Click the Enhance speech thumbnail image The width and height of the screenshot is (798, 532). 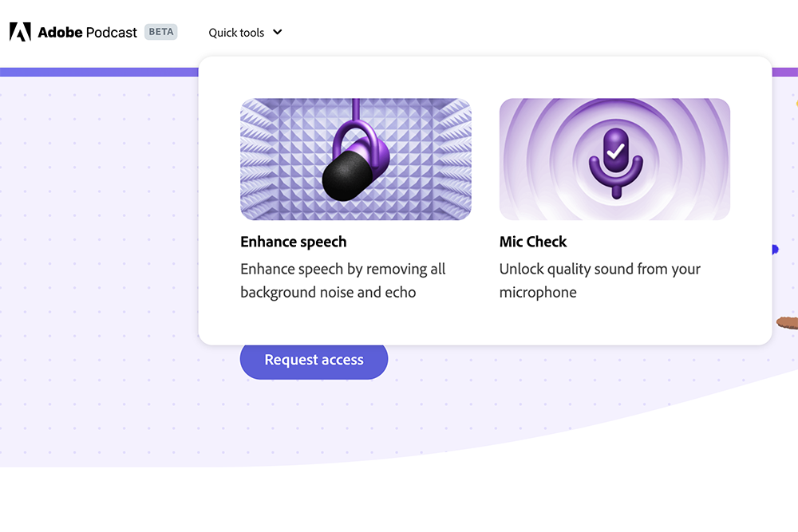pos(355,159)
